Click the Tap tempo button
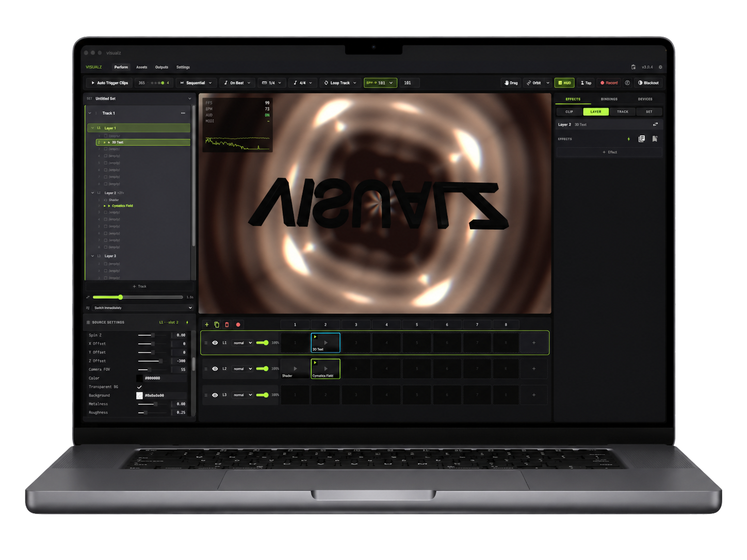747x560 pixels. pyautogui.click(x=586, y=83)
